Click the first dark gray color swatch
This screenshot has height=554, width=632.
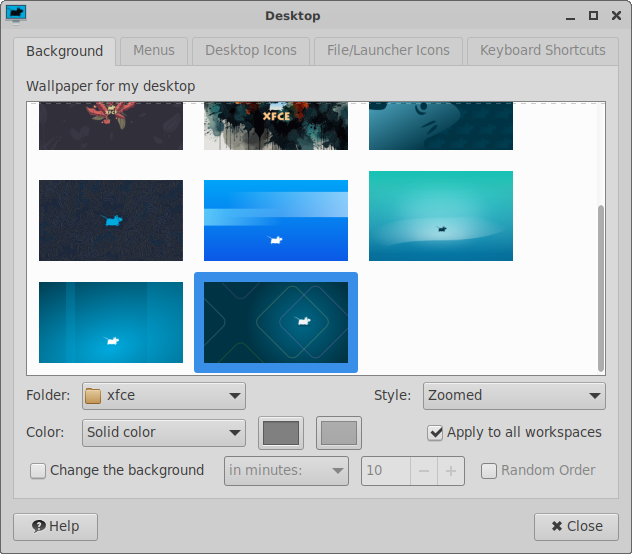281,433
